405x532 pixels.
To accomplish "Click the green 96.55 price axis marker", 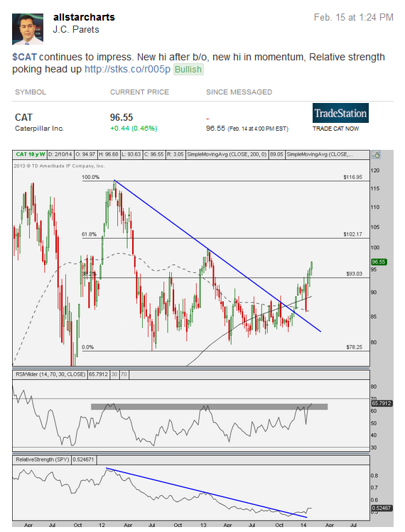I will [379, 262].
